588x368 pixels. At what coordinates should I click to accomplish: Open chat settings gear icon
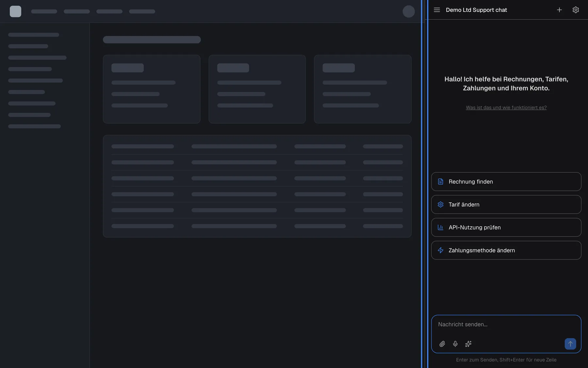coord(576,10)
